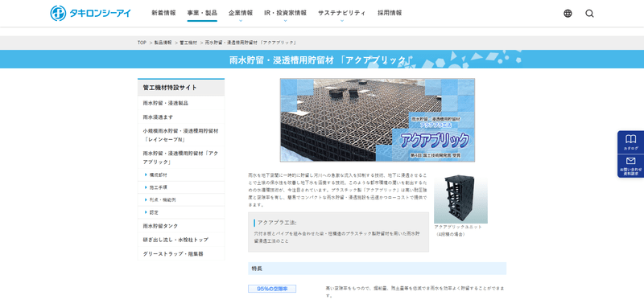This screenshot has height=308, width=644.
Task: Click the タキロンシーアイ company logo
Action: (90, 13)
